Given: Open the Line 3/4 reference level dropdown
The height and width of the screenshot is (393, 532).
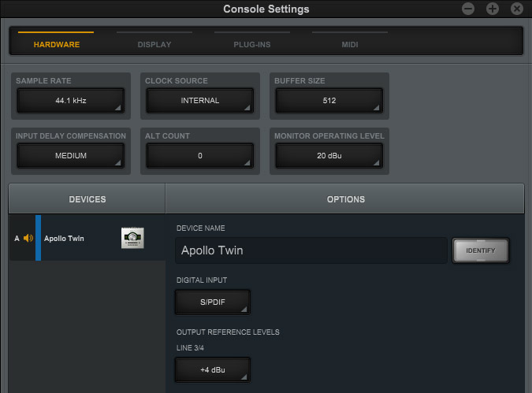Looking at the screenshot, I should (x=213, y=369).
